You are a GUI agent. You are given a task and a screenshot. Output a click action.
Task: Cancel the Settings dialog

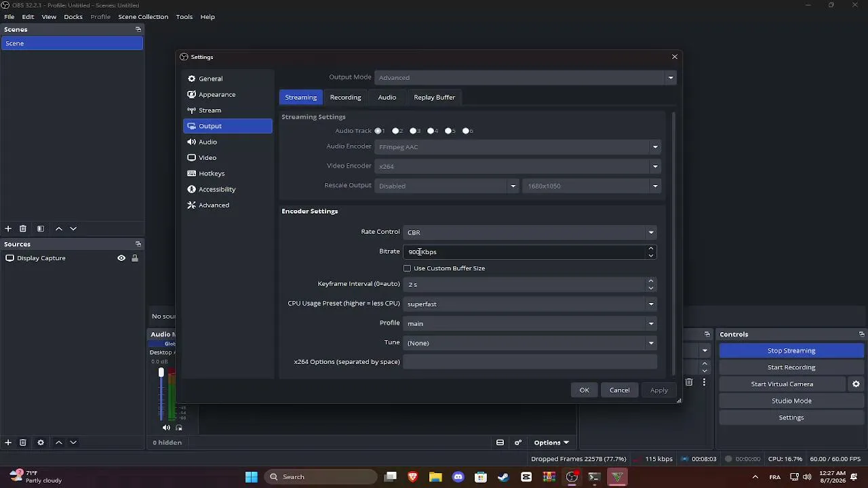[x=620, y=390]
